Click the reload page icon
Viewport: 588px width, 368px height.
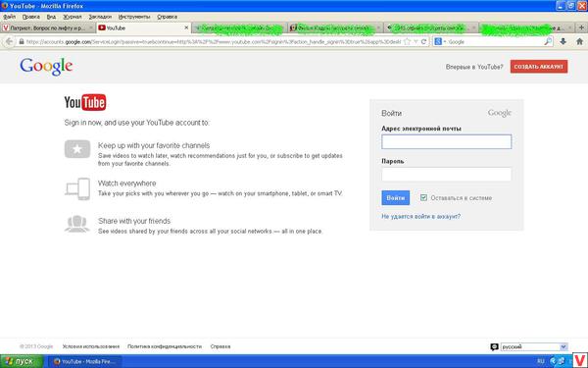(x=423, y=41)
